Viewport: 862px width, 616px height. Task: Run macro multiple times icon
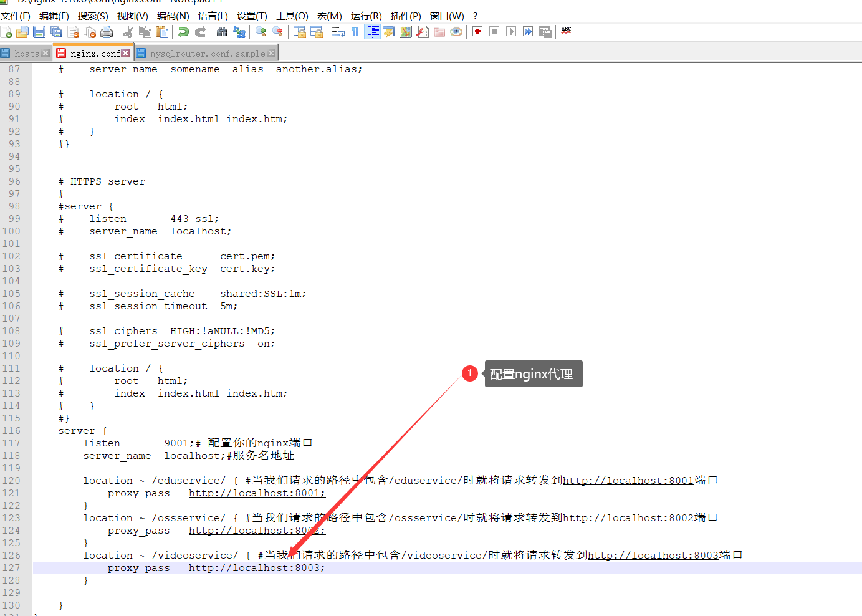coord(528,32)
